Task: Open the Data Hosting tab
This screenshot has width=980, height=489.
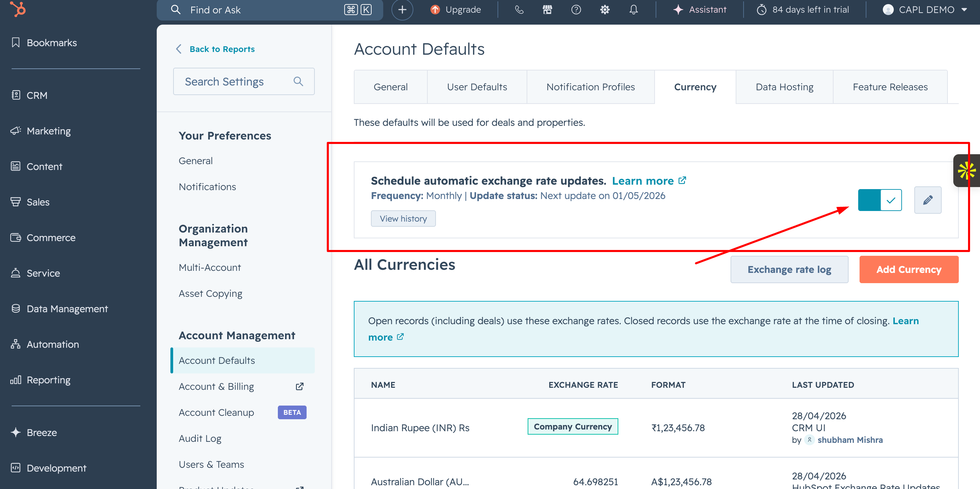Action: click(784, 87)
